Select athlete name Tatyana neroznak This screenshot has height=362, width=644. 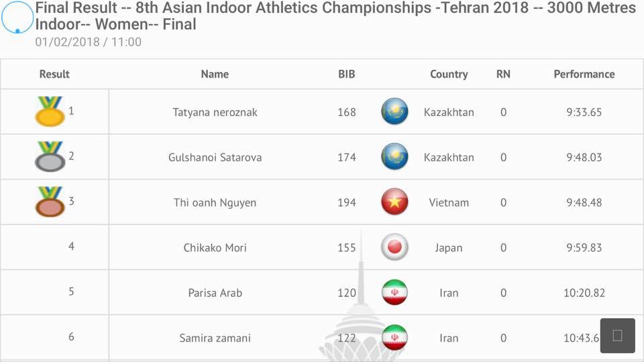pos(215,112)
